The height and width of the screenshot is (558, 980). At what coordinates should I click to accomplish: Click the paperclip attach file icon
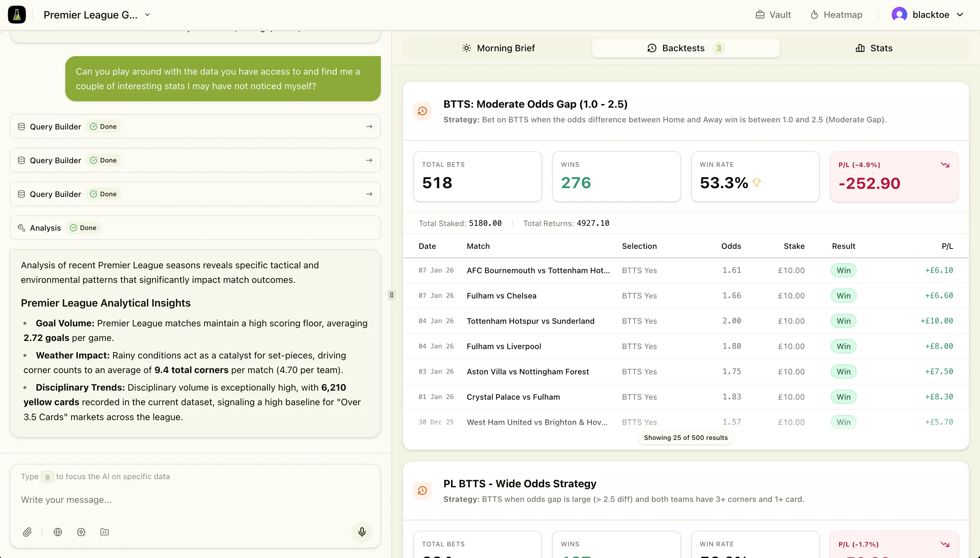tap(27, 531)
